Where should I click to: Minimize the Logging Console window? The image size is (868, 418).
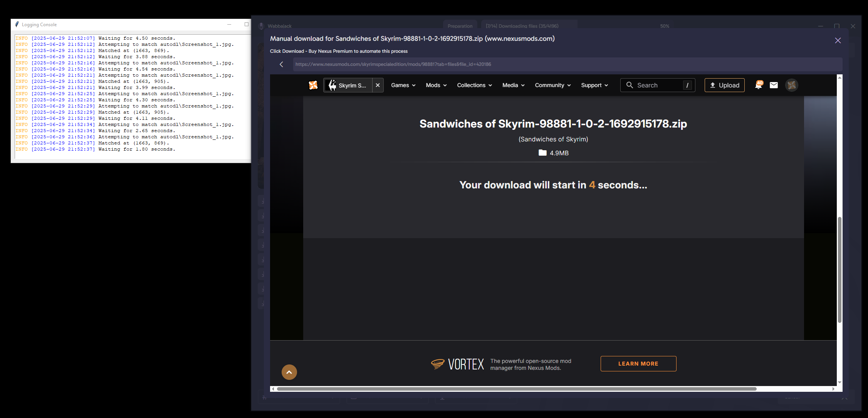coord(229,24)
